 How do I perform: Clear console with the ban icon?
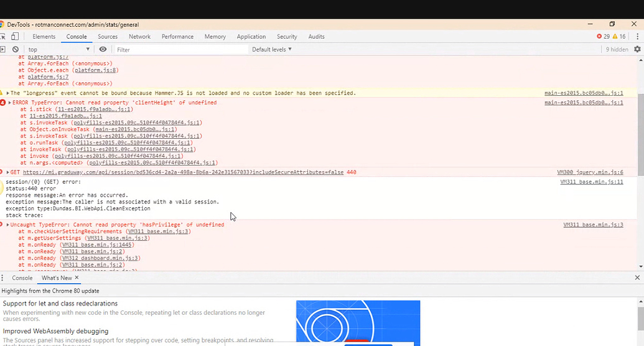tap(16, 49)
